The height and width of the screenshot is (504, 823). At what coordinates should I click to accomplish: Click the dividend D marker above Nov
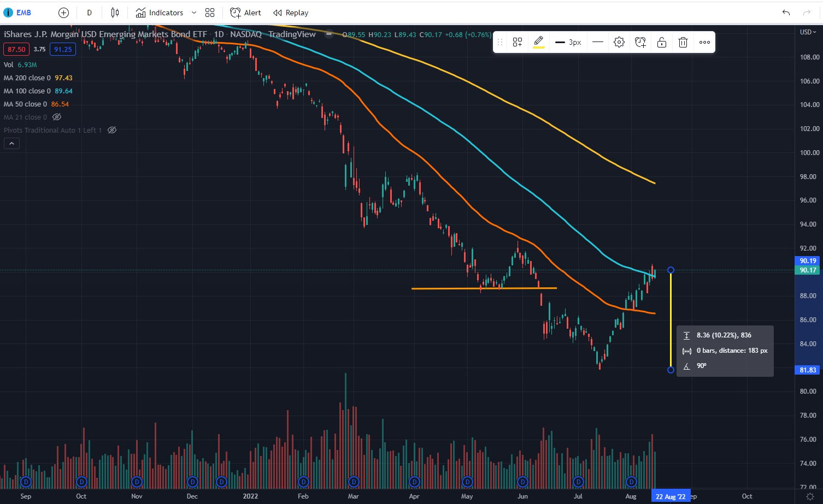click(137, 482)
